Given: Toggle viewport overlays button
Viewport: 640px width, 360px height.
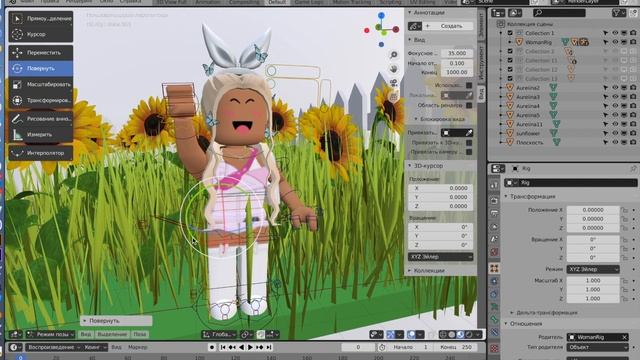Looking at the screenshot, I should [411, 334].
